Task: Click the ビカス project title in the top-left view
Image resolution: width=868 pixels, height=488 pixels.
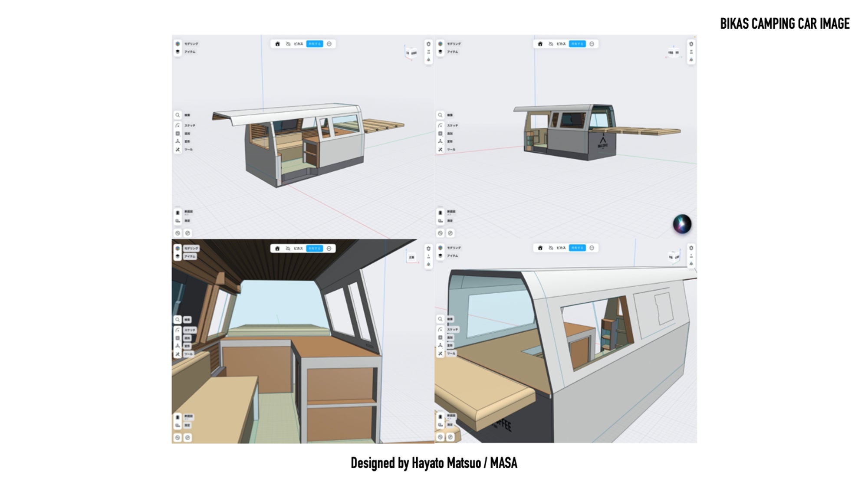Action: click(x=298, y=44)
